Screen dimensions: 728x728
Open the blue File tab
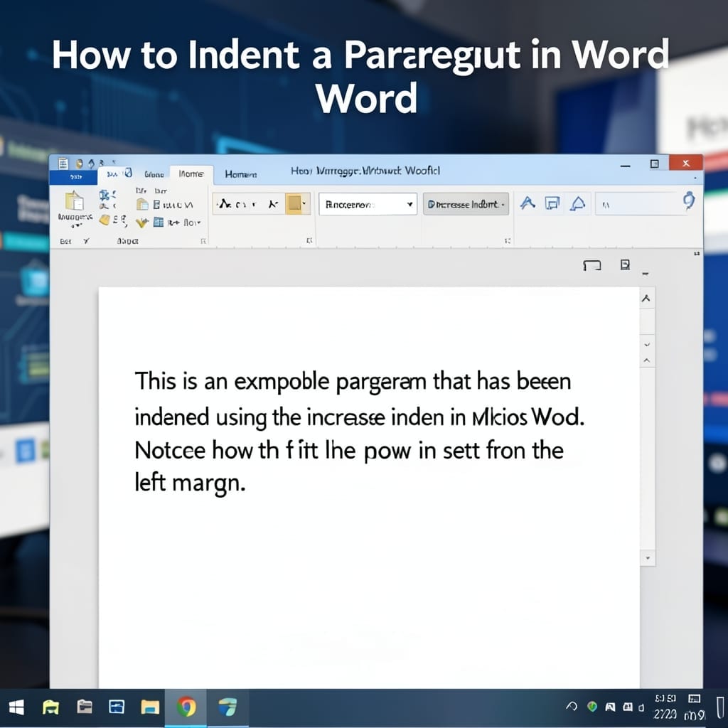click(74, 177)
